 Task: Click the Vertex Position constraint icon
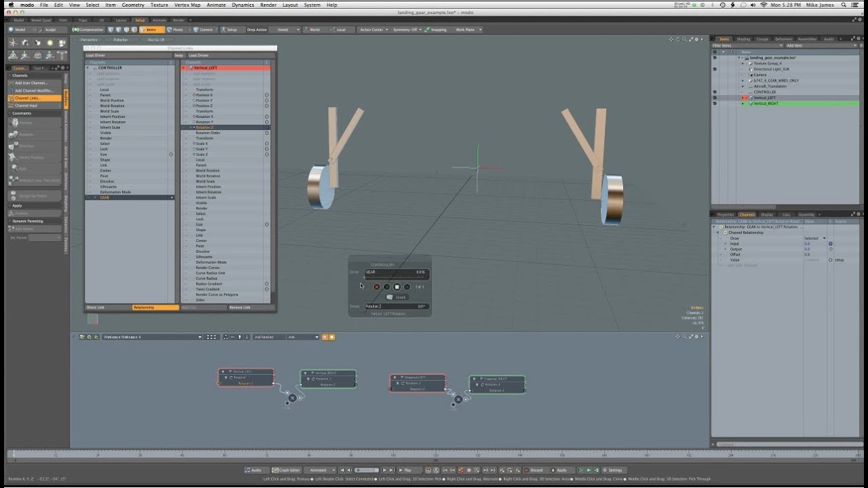pyautogui.click(x=13, y=157)
